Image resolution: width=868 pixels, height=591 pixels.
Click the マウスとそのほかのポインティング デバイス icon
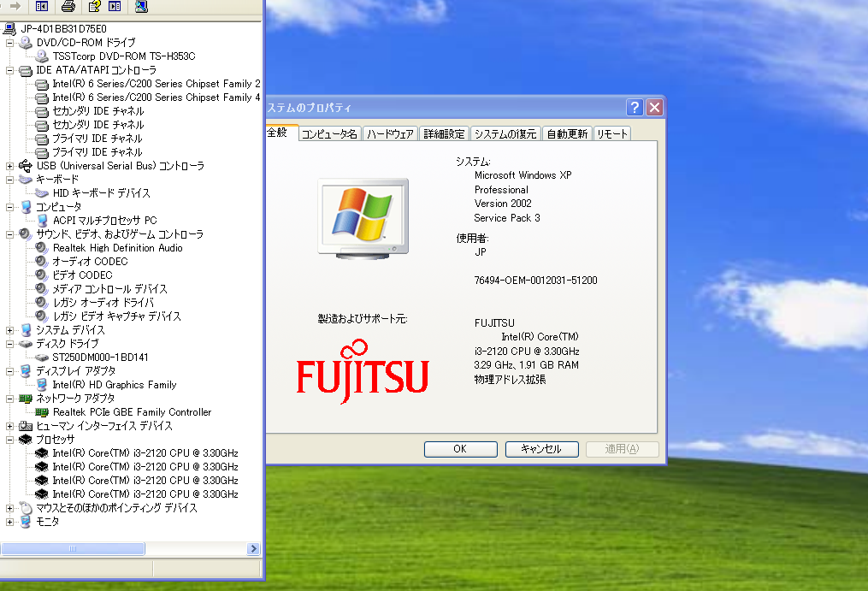tap(26, 508)
